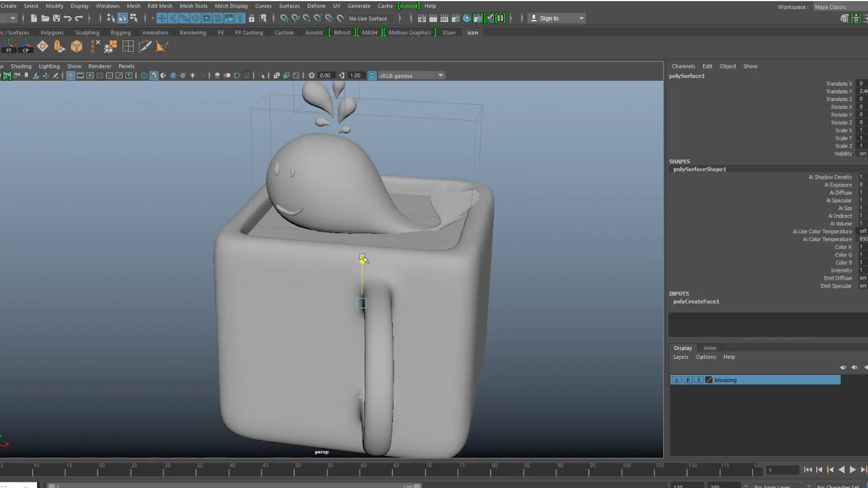
Task: Click the lock selection padlock icon
Action: click(x=251, y=18)
